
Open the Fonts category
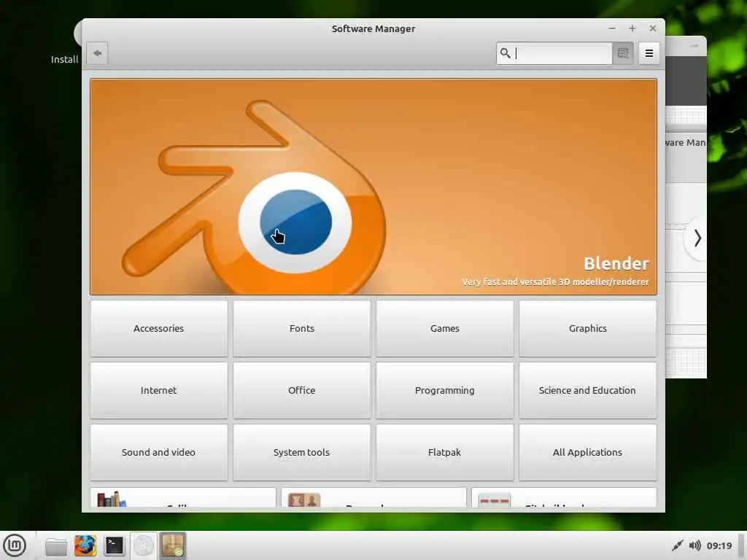(x=301, y=328)
